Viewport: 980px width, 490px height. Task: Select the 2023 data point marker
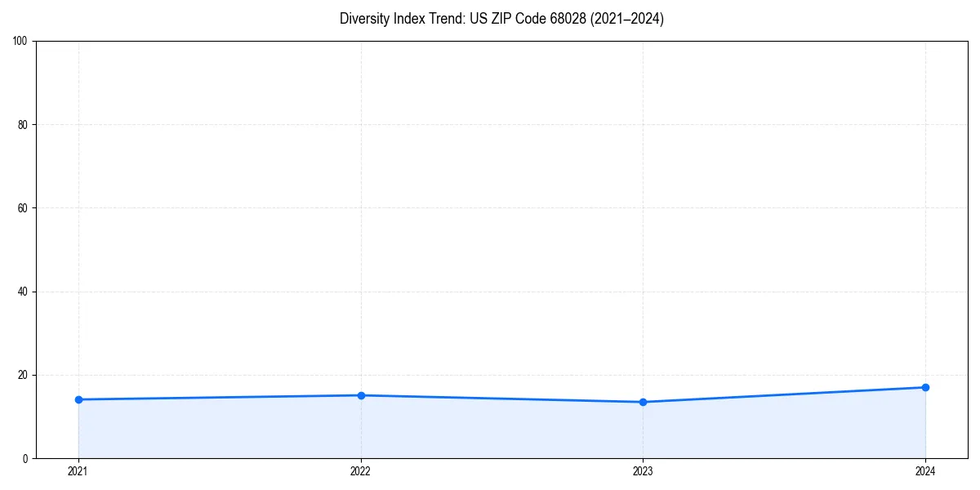644,402
